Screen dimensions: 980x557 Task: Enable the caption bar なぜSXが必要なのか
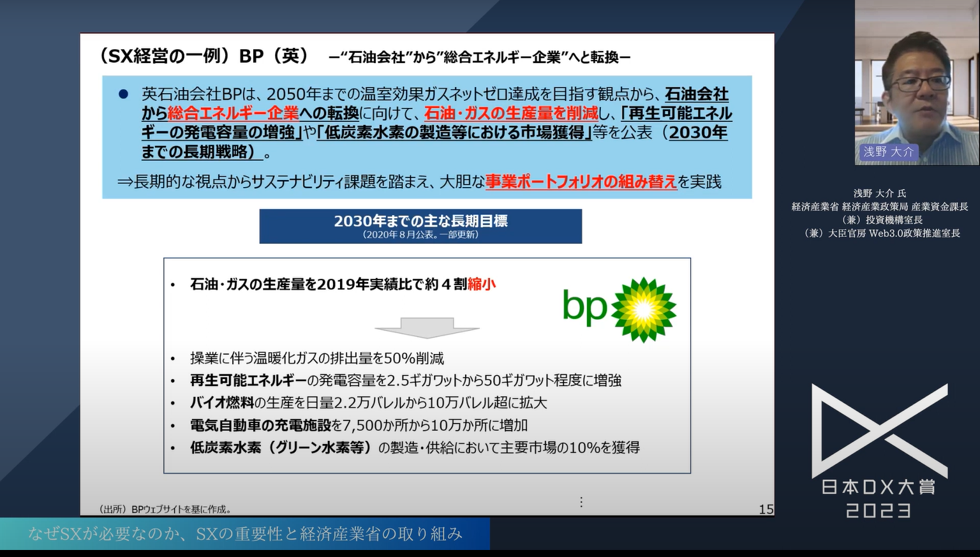(x=244, y=536)
